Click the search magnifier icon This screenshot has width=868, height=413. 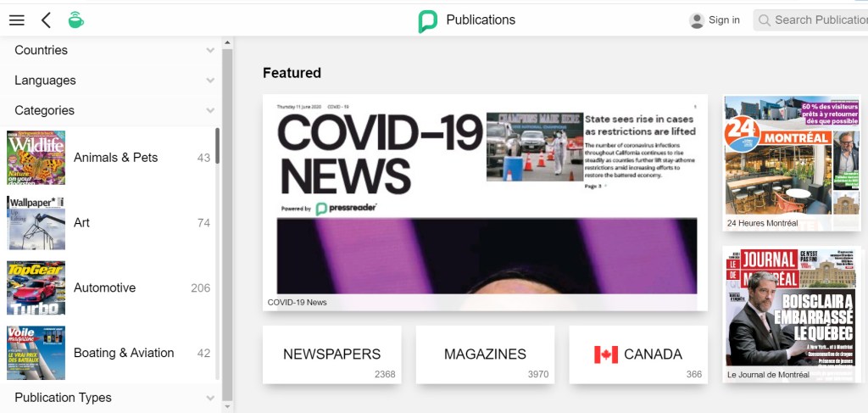point(765,20)
